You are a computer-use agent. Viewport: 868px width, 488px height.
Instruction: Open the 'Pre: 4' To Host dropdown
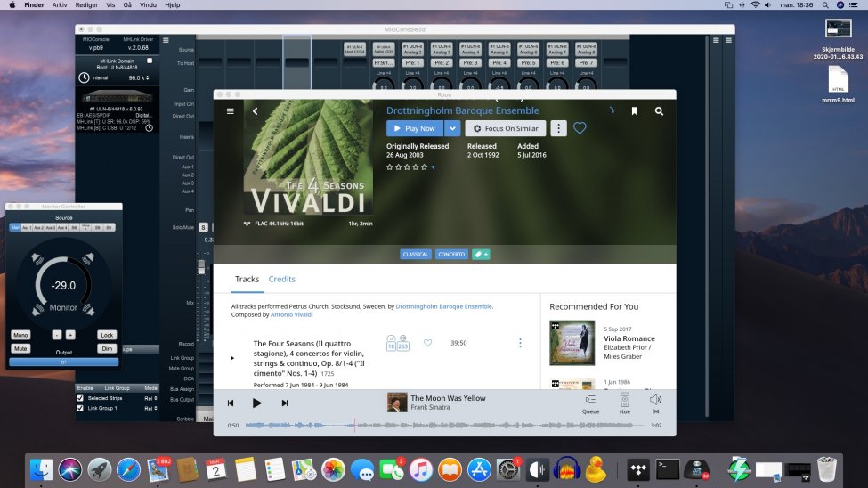pyautogui.click(x=499, y=62)
